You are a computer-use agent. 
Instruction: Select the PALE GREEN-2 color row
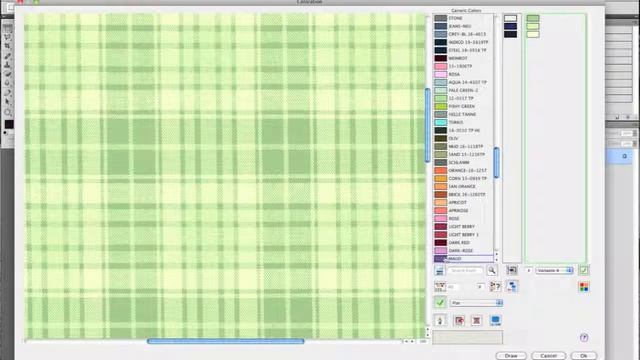click(463, 91)
